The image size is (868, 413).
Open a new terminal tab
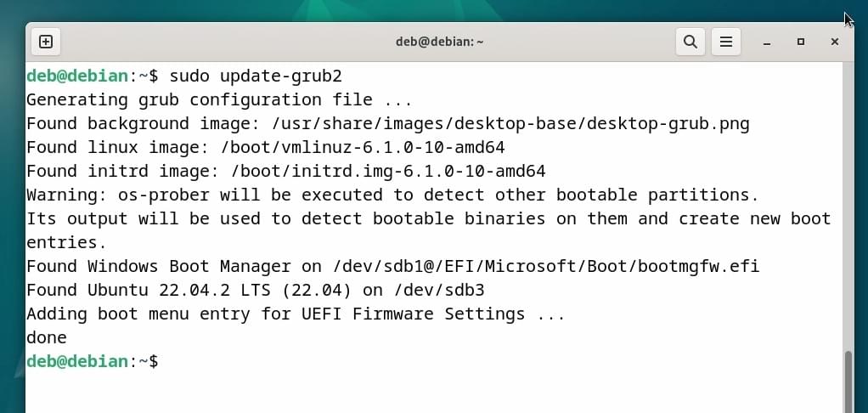click(46, 42)
